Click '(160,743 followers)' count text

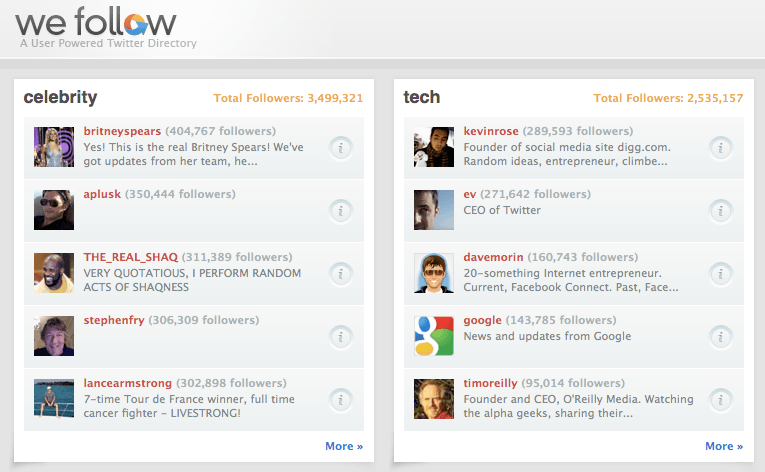(583, 257)
